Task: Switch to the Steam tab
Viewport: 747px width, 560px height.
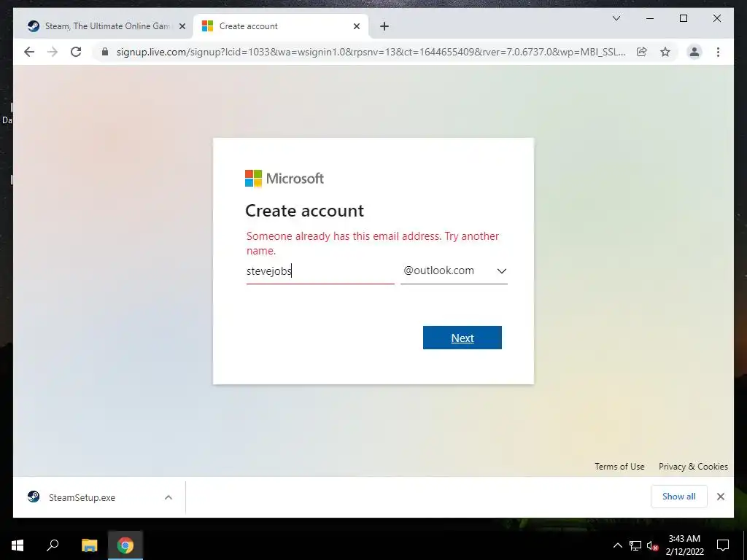Action: point(107,26)
